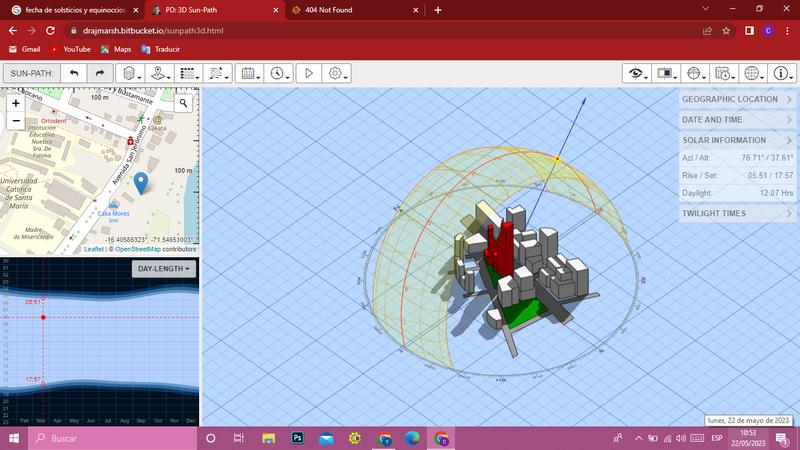Open File Explorer from the taskbar
The height and width of the screenshot is (450, 800).
point(268,438)
